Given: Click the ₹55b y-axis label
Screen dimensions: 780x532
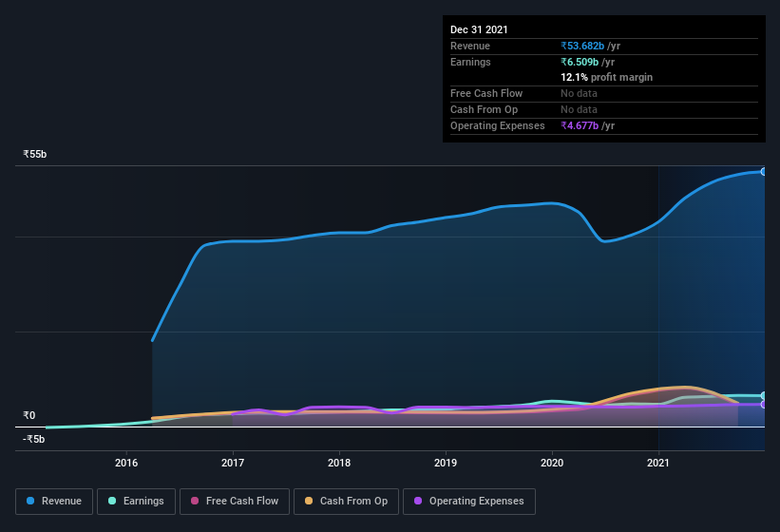Looking at the screenshot, I should 34,154.
